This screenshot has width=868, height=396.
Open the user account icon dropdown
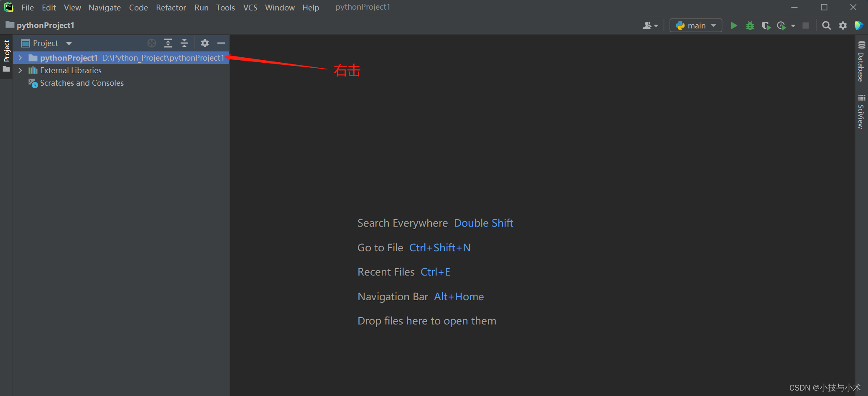point(650,26)
